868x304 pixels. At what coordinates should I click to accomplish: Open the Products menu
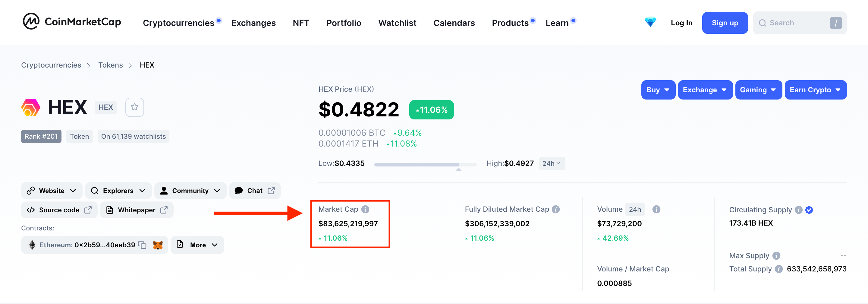point(510,23)
